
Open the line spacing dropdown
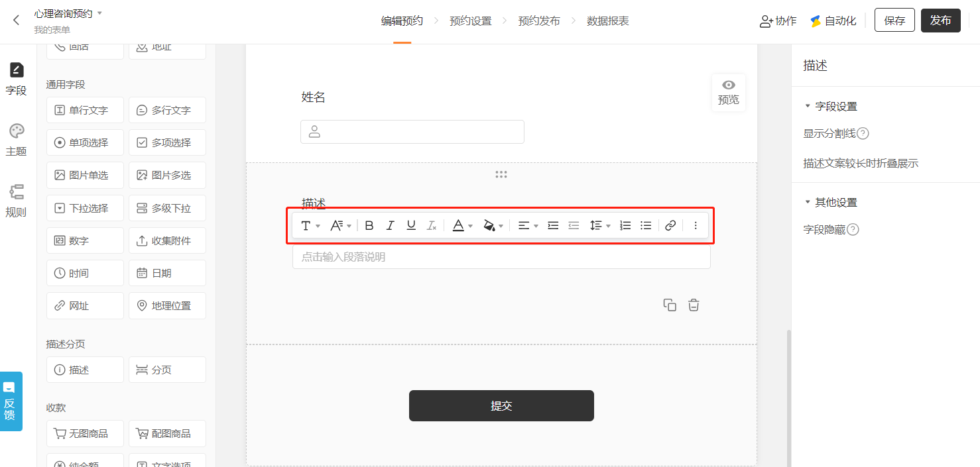[x=600, y=226]
